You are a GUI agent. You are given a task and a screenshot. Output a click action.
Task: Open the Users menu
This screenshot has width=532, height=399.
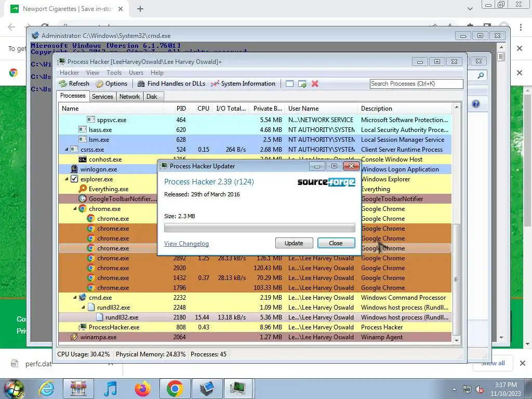click(x=136, y=73)
